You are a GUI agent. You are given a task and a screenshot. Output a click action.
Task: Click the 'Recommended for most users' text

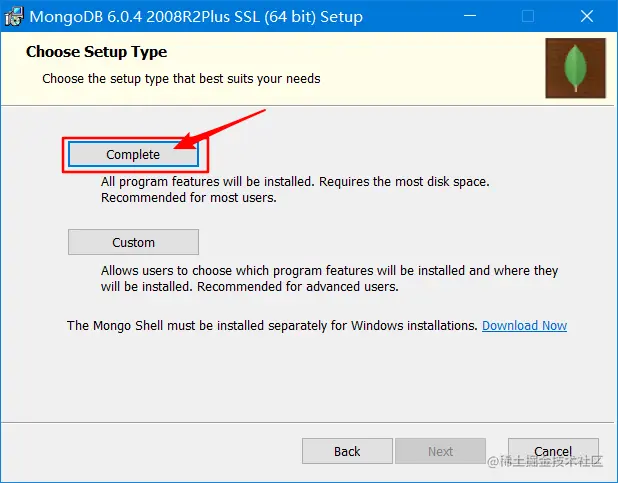[188, 198]
